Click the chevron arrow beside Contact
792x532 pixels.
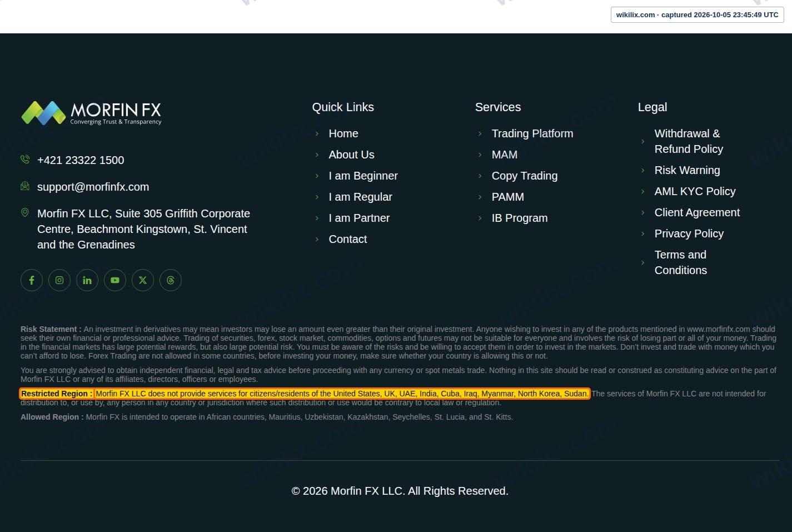coord(317,239)
